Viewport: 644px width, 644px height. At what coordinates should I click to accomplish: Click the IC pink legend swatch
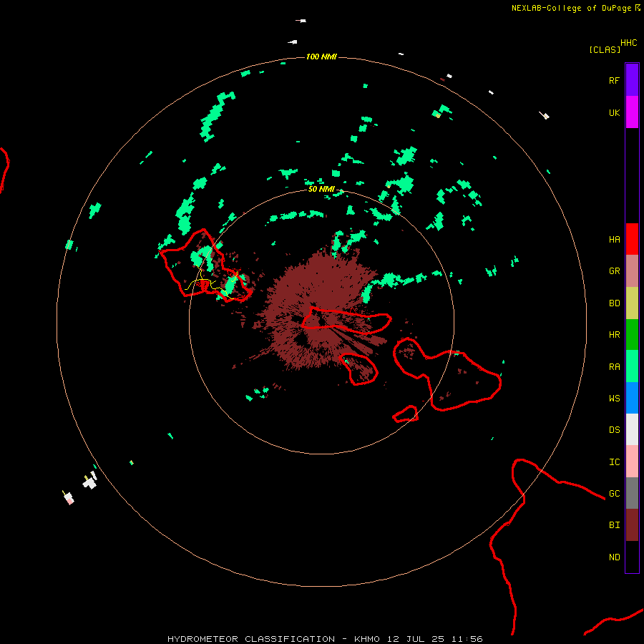[x=632, y=462]
